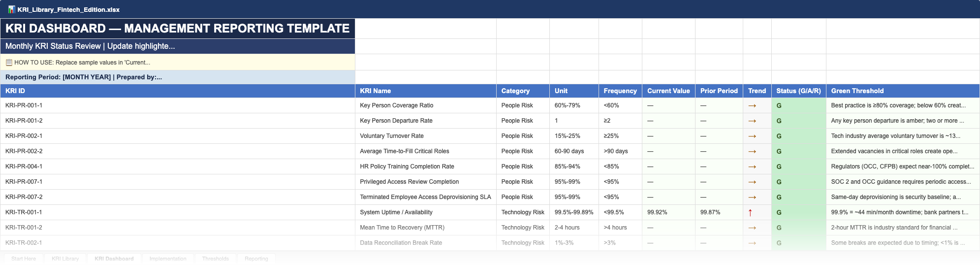Click the 99.5%-99.89% unit cell
This screenshot has height=266, width=980.
click(x=574, y=212)
